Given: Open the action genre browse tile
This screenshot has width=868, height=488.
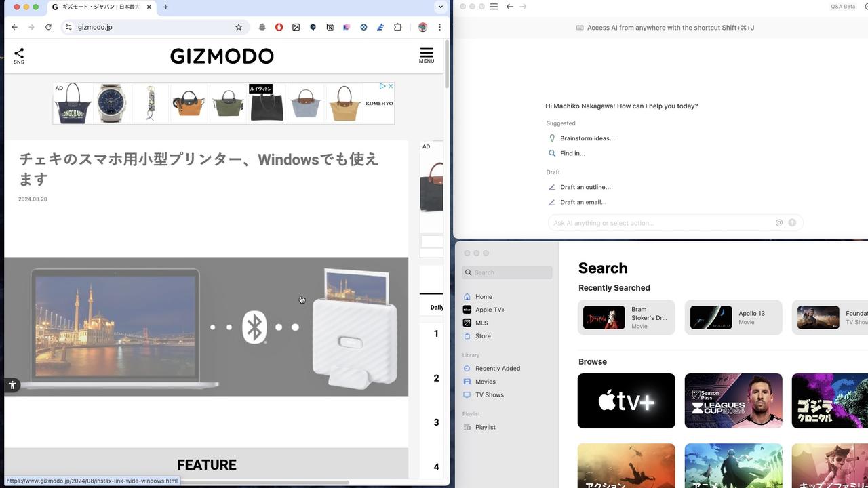Looking at the screenshot, I should [627, 466].
